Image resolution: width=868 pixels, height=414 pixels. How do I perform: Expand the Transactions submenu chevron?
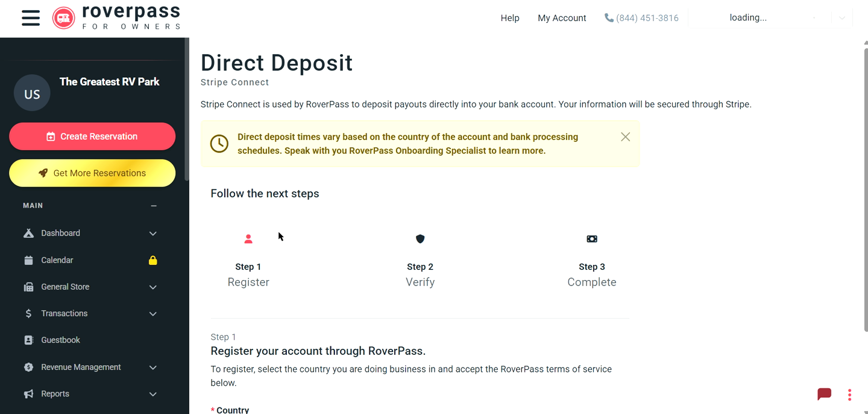153,314
